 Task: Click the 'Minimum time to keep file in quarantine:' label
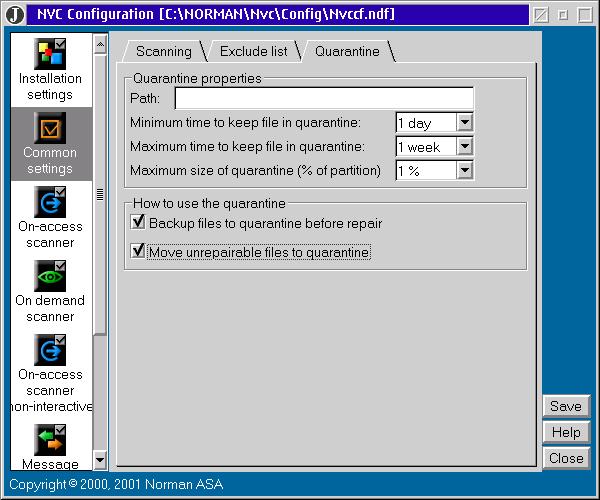coord(245,122)
